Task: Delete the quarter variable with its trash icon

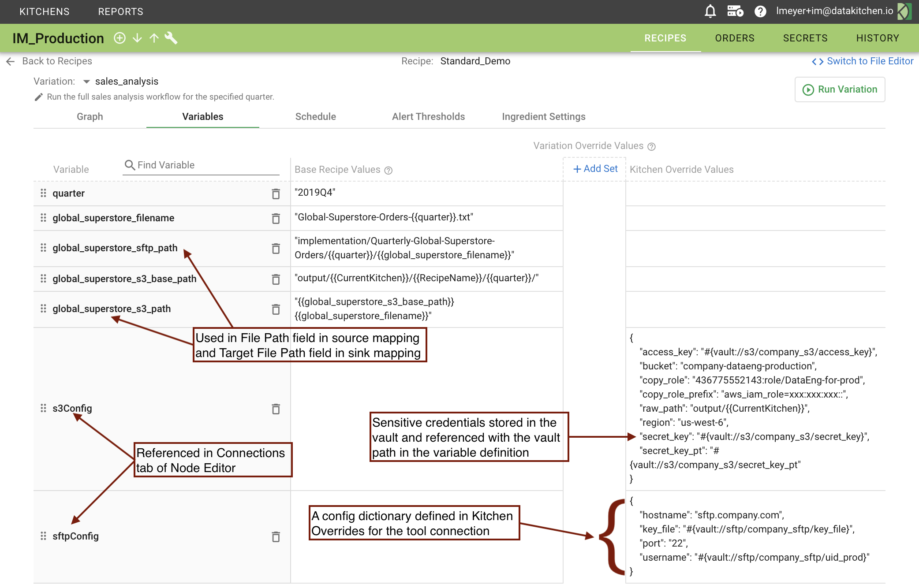Action: [276, 194]
